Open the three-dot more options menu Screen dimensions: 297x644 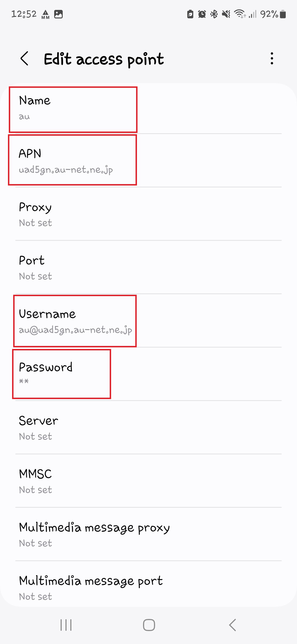click(272, 59)
